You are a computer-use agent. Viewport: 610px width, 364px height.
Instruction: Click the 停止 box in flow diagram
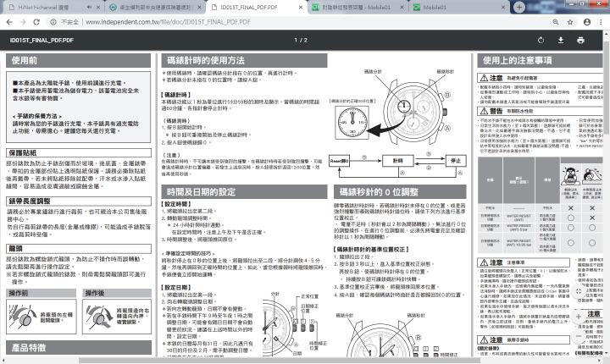tap(456, 161)
